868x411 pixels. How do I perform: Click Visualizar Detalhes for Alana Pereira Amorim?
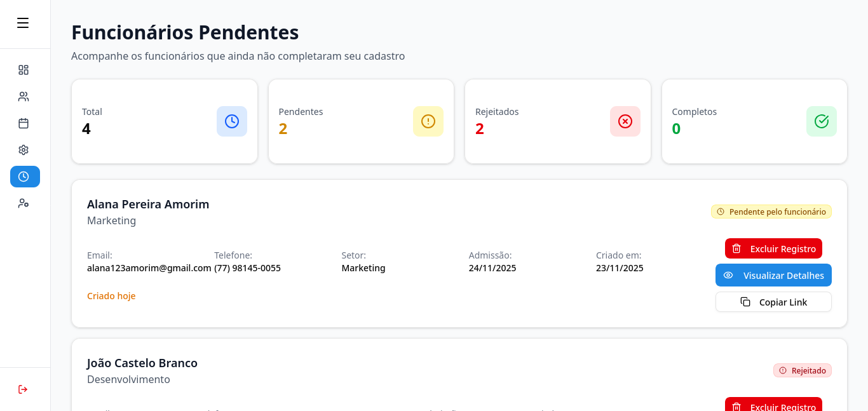click(773, 275)
